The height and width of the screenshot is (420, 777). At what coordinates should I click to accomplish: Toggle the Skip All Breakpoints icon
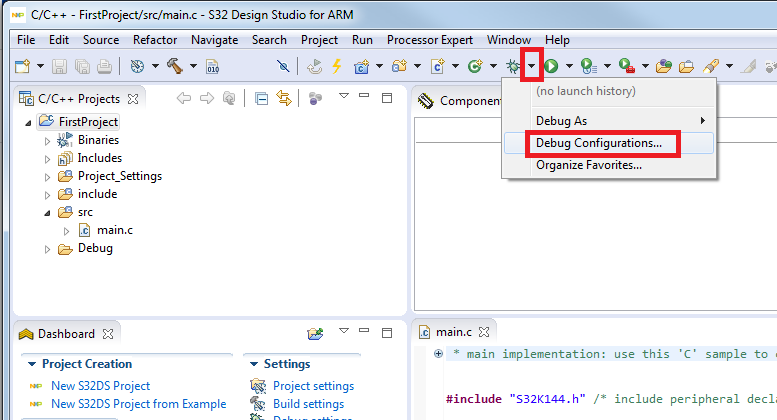tap(283, 66)
